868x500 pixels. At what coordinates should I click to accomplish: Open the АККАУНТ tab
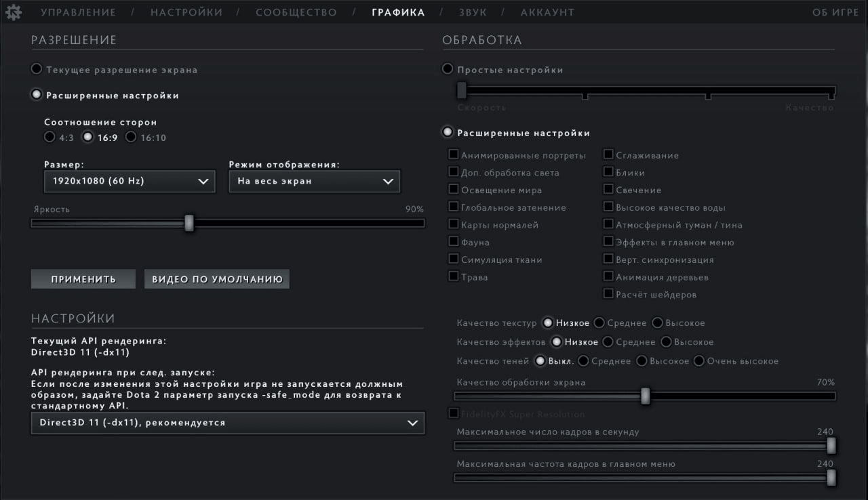coord(547,12)
